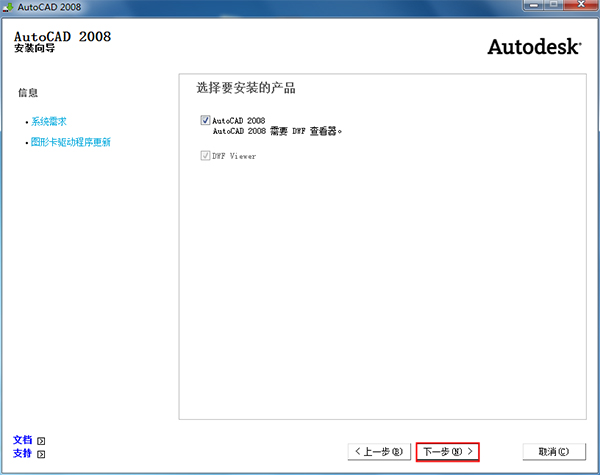Uncheck the AutoCAD 2008 product checkbox

[205, 120]
